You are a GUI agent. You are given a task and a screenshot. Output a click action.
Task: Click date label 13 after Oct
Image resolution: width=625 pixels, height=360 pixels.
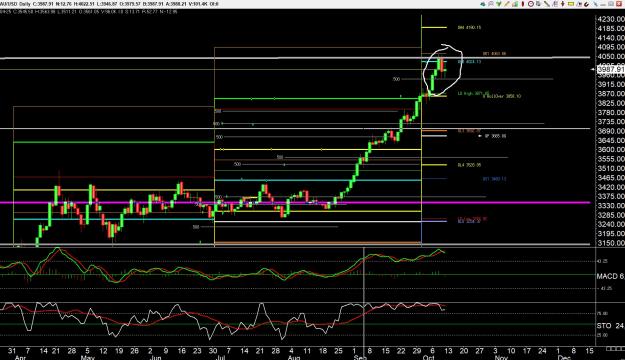[448, 351]
